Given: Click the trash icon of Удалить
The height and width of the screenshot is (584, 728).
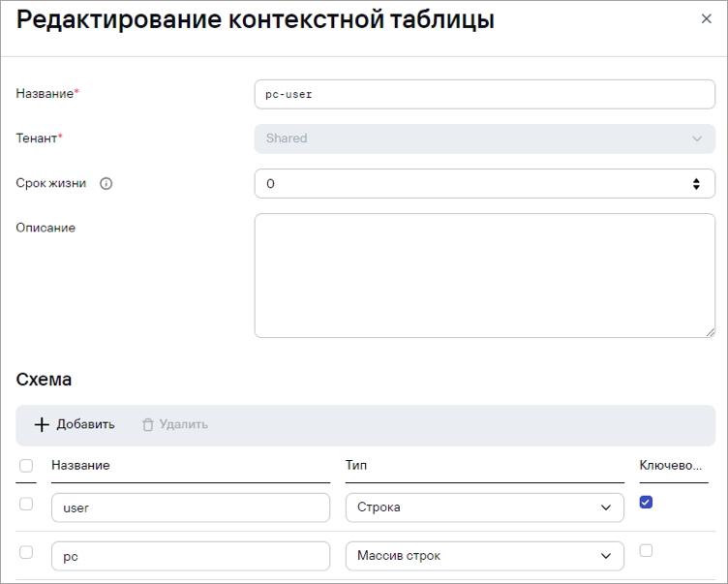Looking at the screenshot, I should click(x=148, y=424).
